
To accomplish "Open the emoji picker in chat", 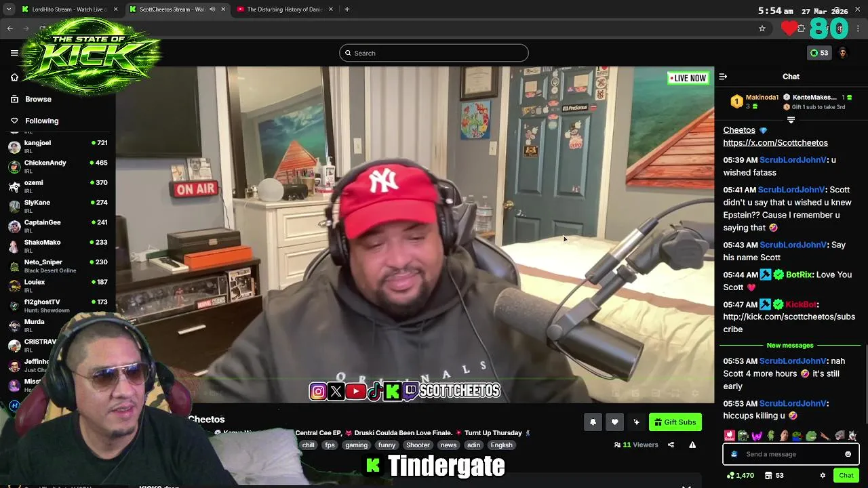I will coord(848,454).
